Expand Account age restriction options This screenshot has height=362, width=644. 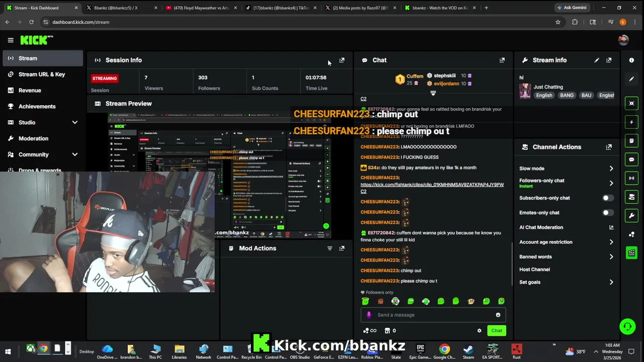pyautogui.click(x=611, y=242)
